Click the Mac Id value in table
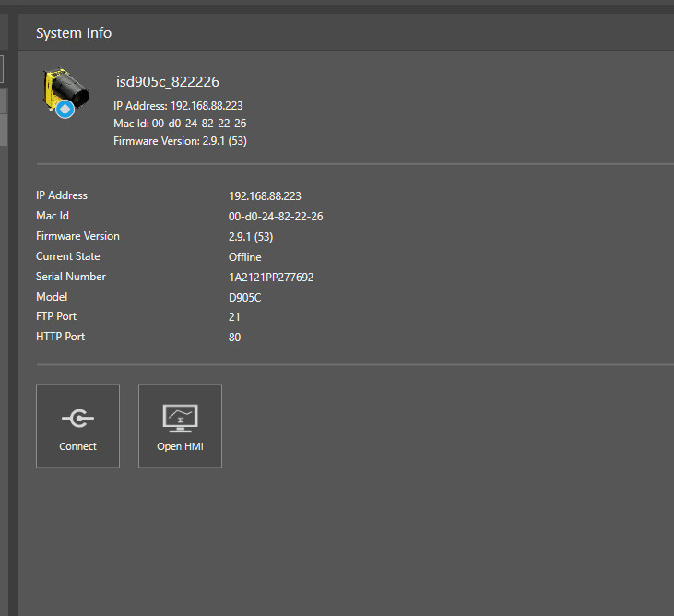This screenshot has width=674, height=616. 276,216
